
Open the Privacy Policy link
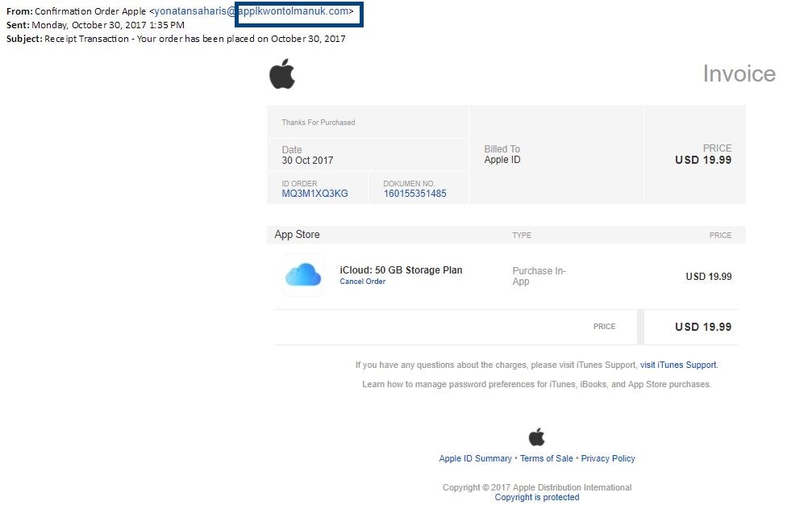608,458
